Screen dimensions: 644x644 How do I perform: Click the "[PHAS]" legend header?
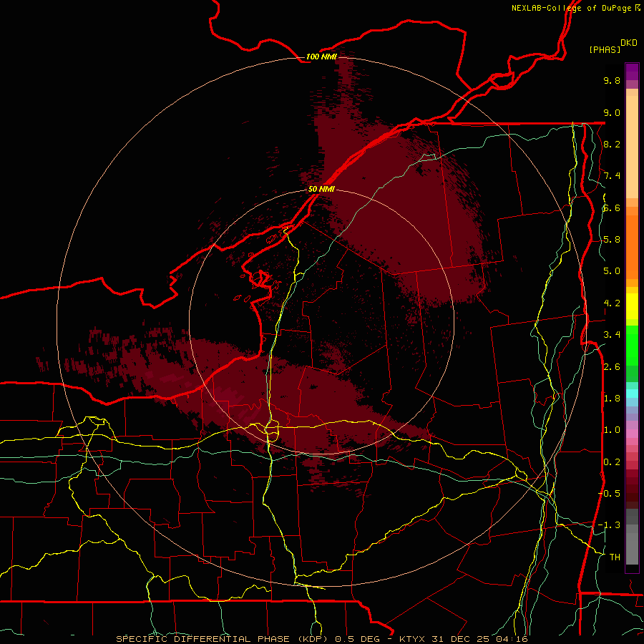click(x=605, y=49)
